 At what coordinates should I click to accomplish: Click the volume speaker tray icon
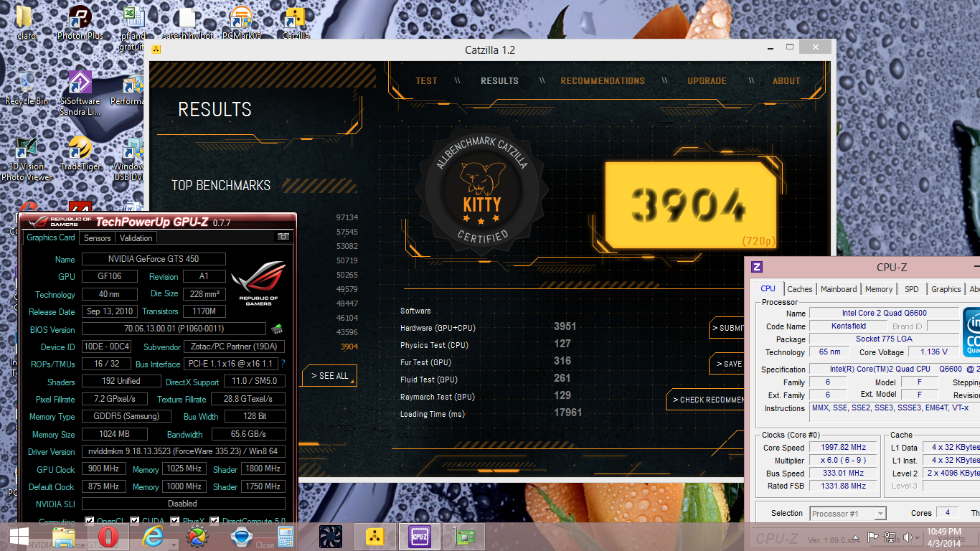(908, 537)
